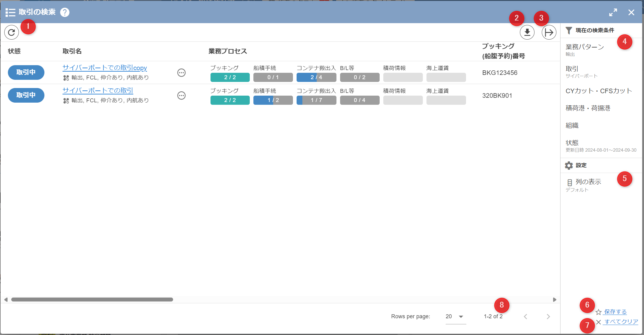Image resolution: width=644 pixels, height=335 pixels.
Task: Open Rows per page dropdown
Action: click(455, 317)
